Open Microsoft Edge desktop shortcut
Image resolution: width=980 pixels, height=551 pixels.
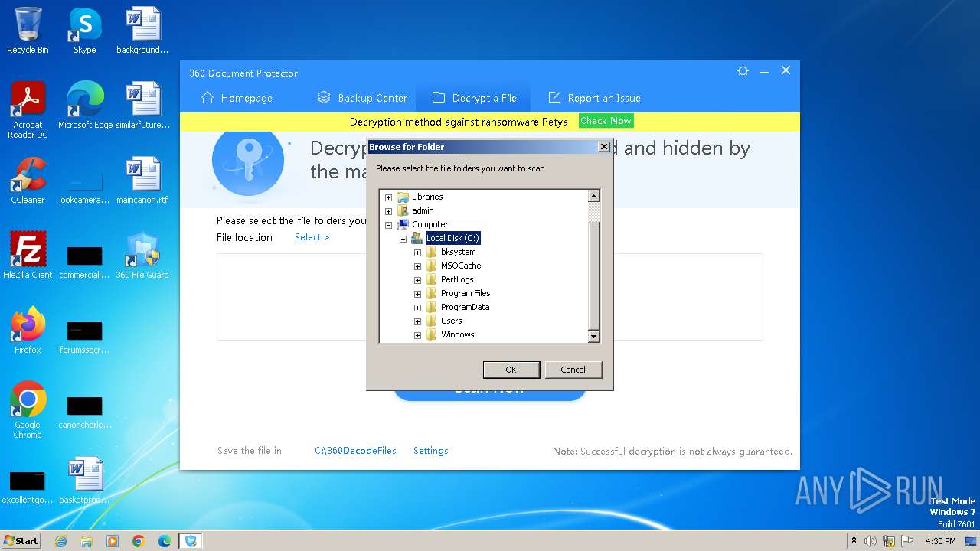coord(85,106)
